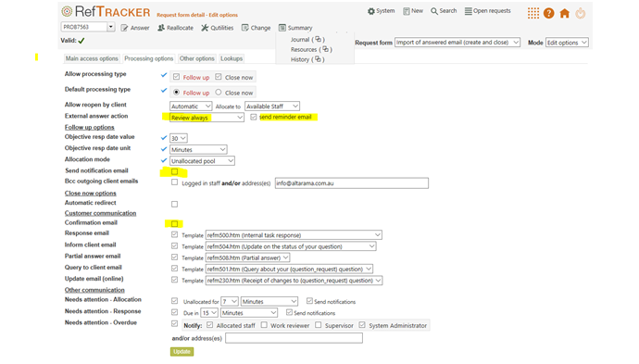Toggle Notify System Administrator checkbox
Screen dimensions: 639x364
click(362, 325)
